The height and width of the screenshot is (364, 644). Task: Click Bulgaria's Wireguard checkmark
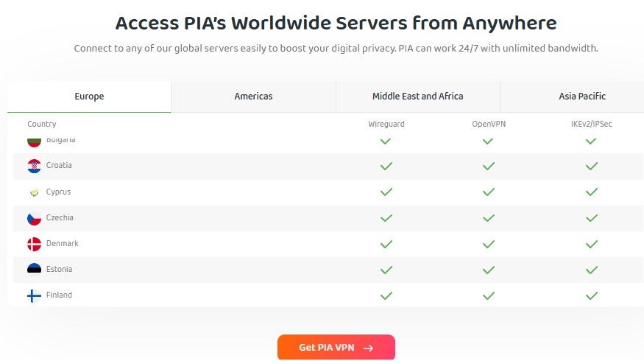tap(385, 141)
